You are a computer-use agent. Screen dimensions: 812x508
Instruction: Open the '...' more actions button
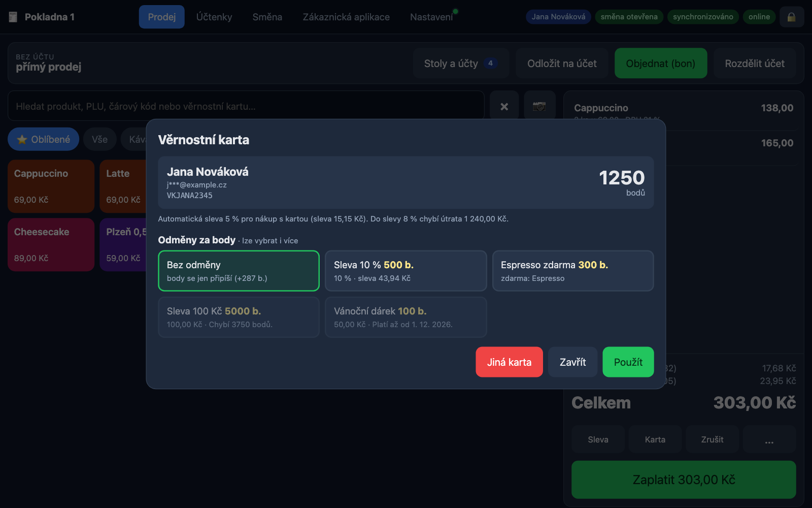click(769, 439)
